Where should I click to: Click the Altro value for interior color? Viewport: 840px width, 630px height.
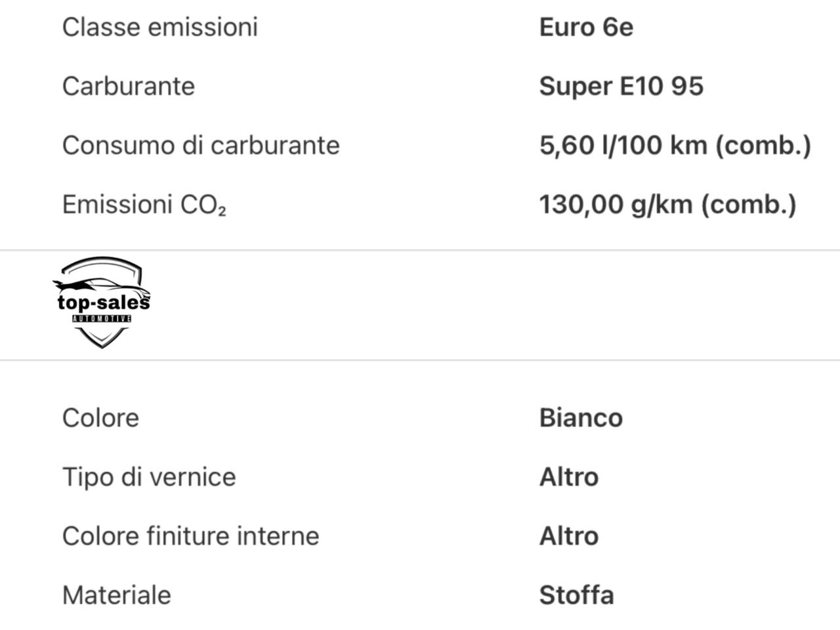click(568, 536)
